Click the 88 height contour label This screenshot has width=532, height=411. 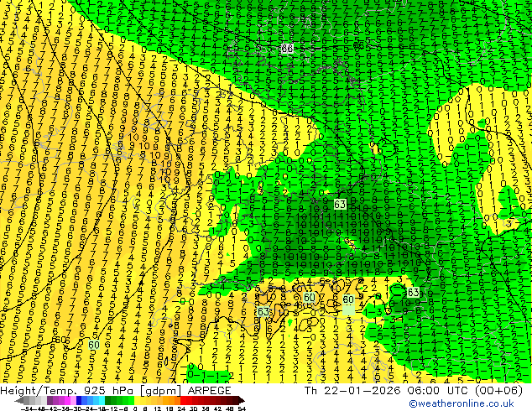click(287, 48)
